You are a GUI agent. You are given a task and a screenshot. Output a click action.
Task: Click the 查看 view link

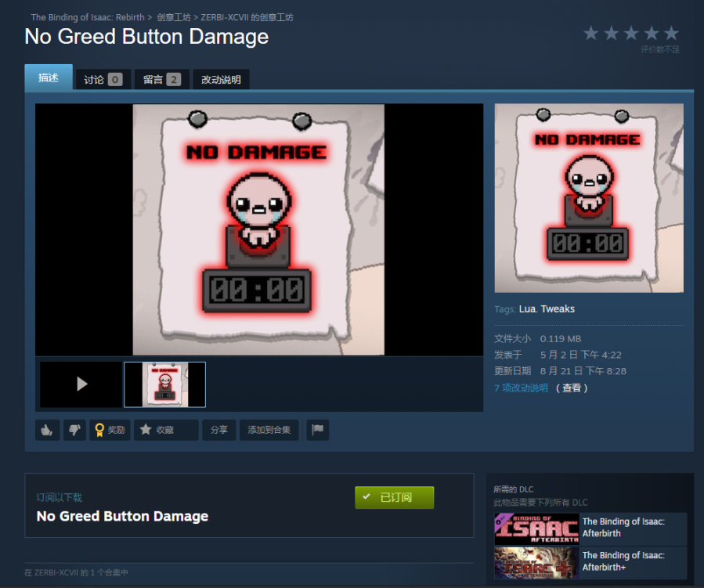(x=572, y=388)
